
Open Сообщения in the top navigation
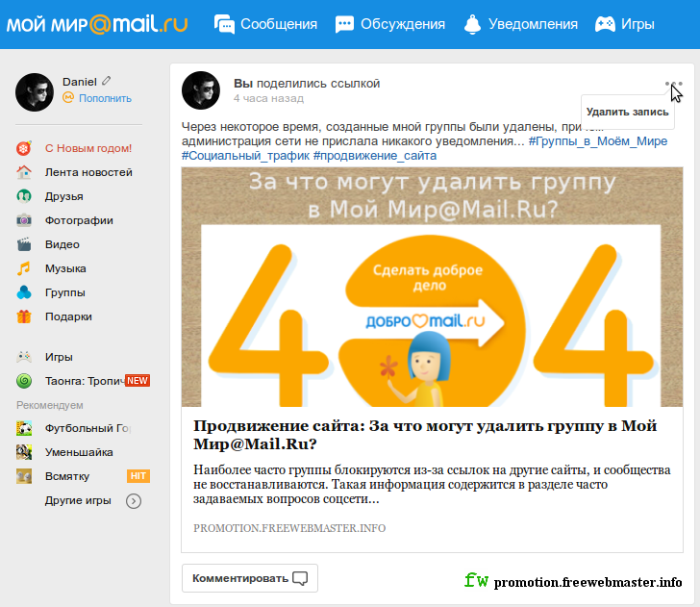(x=279, y=24)
